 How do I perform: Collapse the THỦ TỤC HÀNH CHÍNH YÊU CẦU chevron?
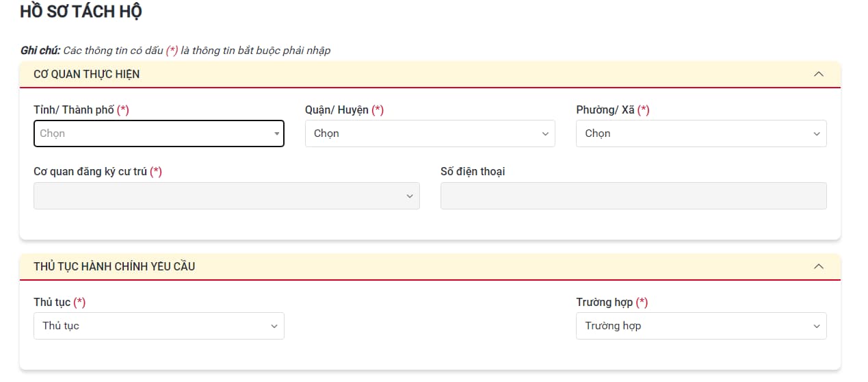[x=818, y=266]
